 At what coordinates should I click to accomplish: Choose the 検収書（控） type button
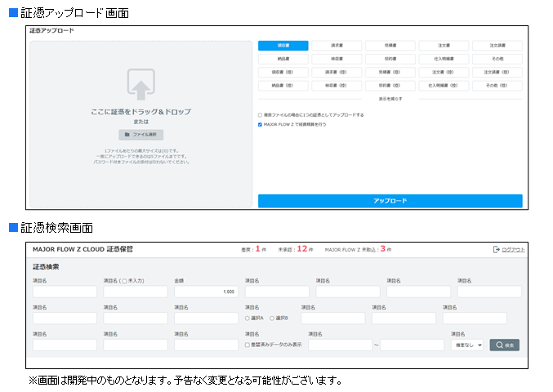337,86
